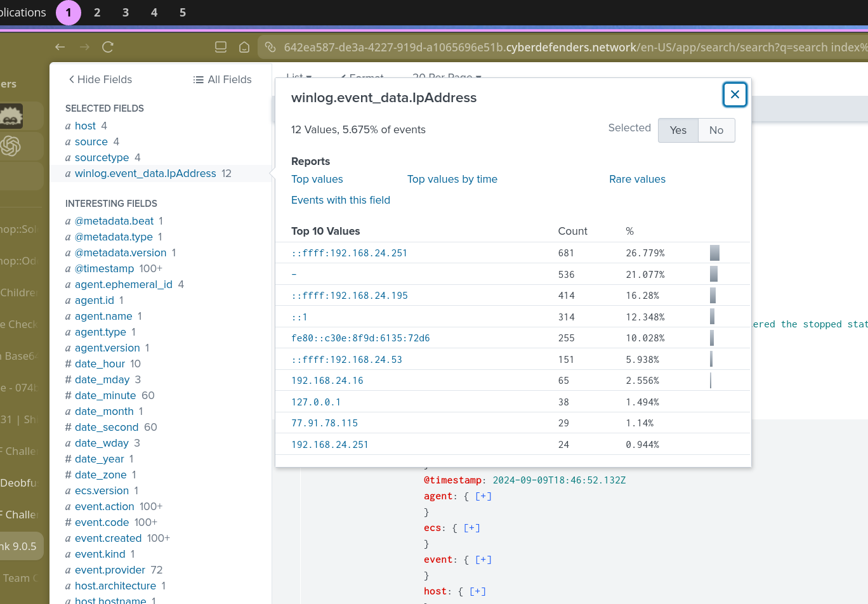Switch to workspace 3
868x604 pixels.
126,13
